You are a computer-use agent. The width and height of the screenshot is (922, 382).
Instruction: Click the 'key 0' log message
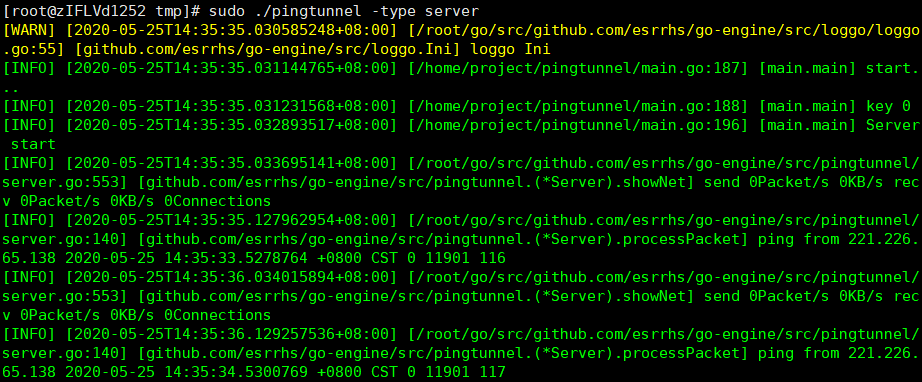coord(888,106)
